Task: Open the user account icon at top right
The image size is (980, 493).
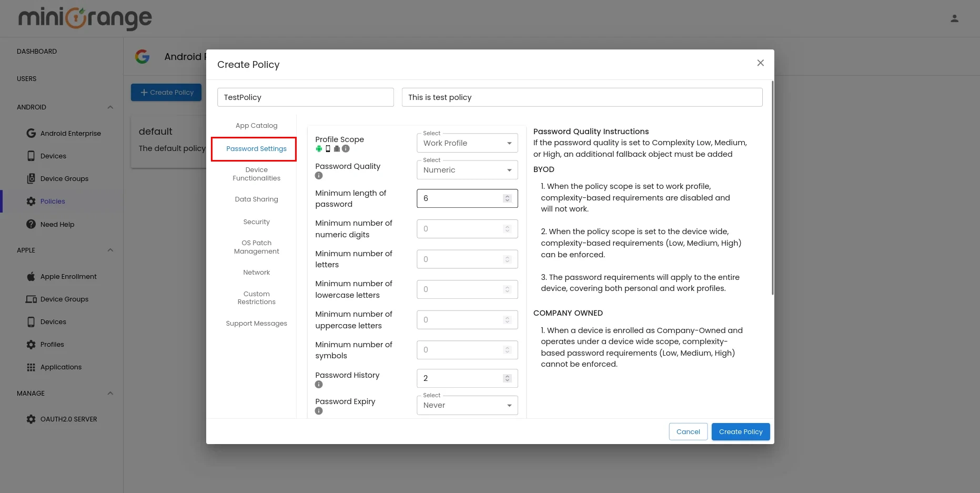Action: (x=955, y=18)
